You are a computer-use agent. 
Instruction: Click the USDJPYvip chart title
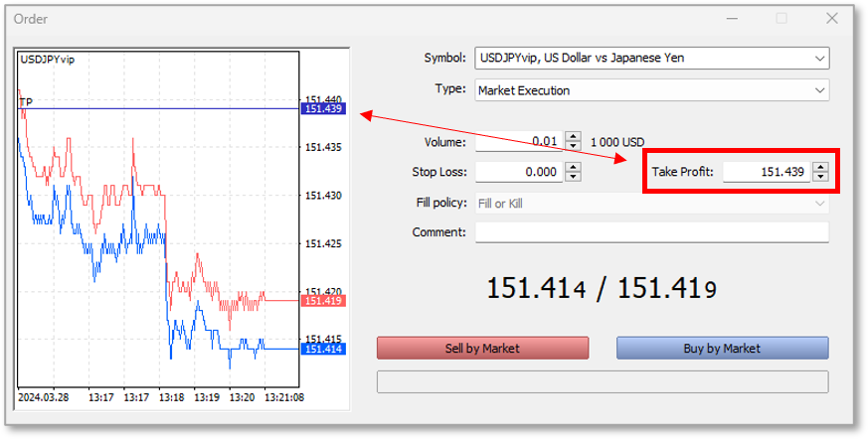click(x=48, y=60)
